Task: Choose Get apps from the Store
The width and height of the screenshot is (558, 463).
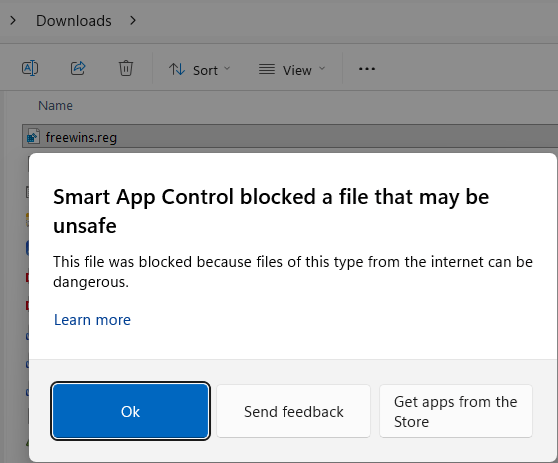Action: point(456,411)
